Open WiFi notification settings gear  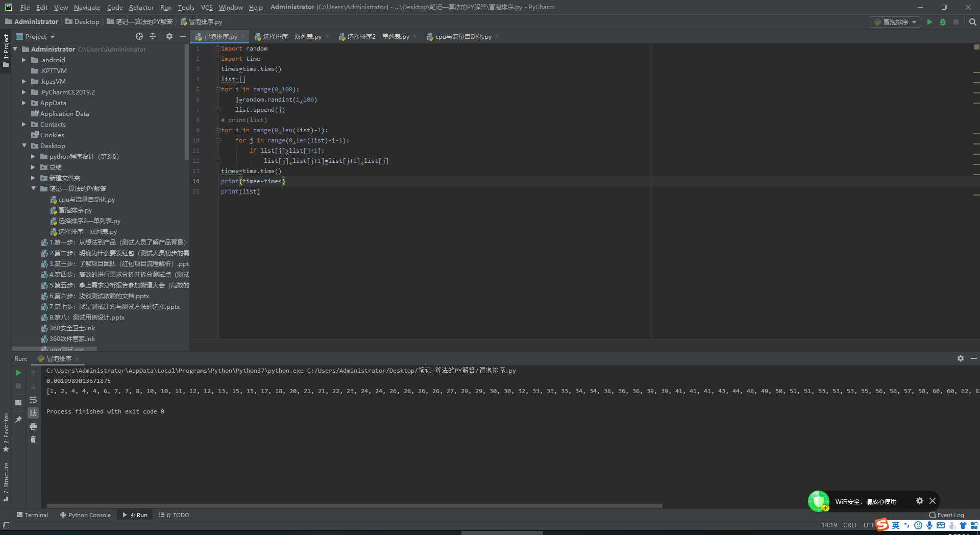coord(919,501)
